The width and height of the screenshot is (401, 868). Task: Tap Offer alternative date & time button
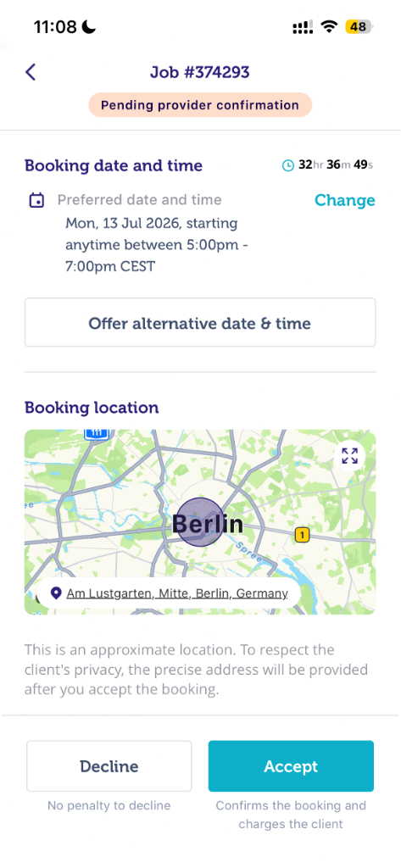(x=200, y=323)
